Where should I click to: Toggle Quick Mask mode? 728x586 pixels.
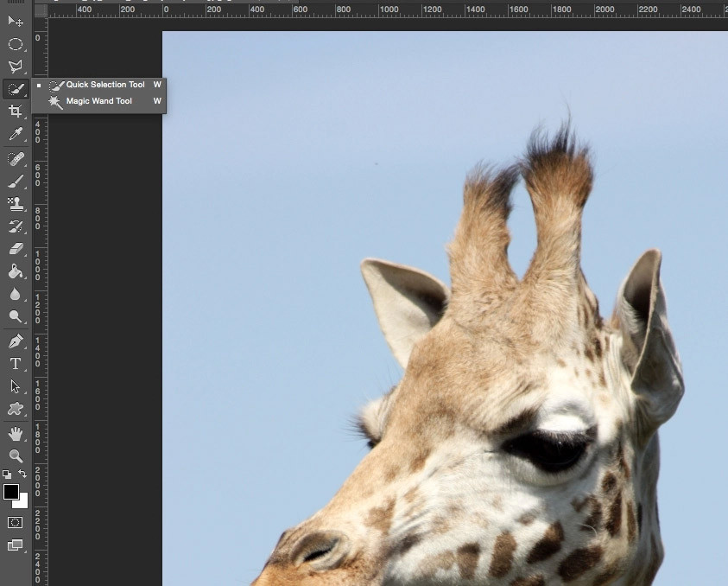15,523
